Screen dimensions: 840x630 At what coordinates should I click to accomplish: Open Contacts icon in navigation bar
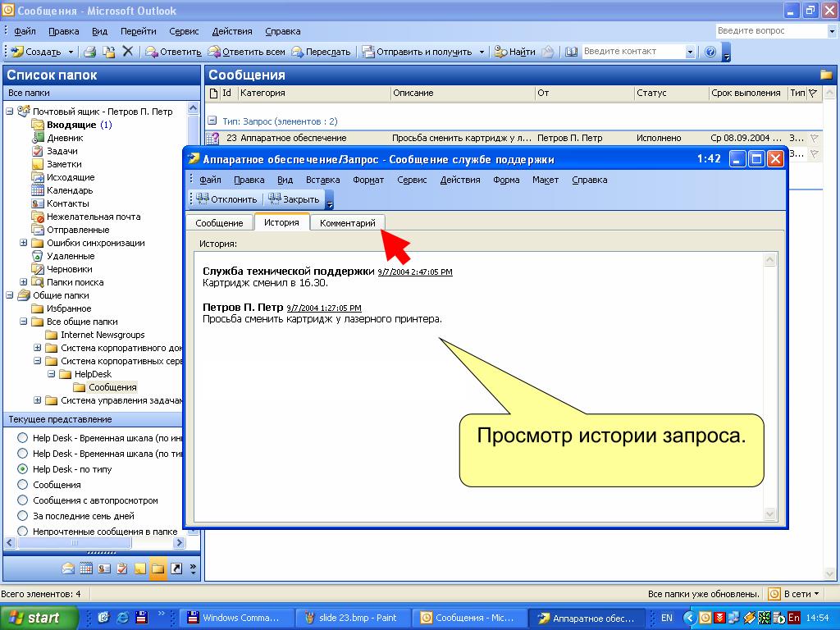pos(104,568)
